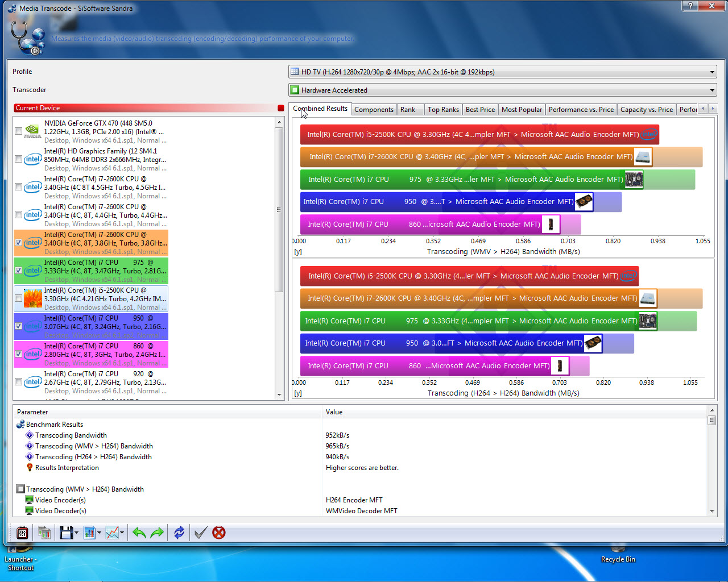This screenshot has width=728, height=582.
Task: Switch to the Components tab
Action: [374, 110]
